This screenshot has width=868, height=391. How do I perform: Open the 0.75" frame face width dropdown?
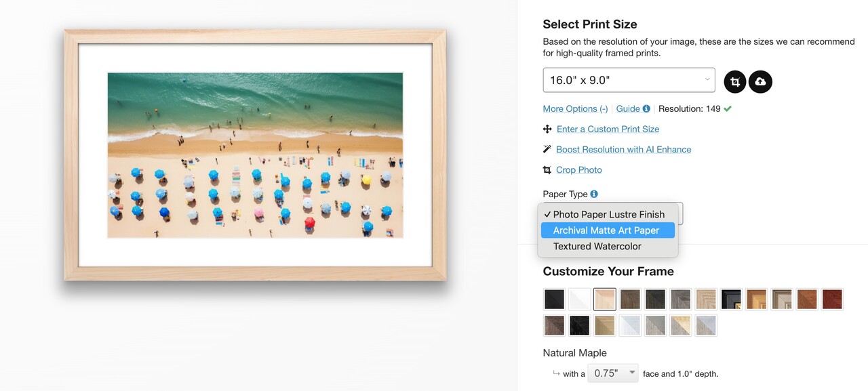coord(612,373)
